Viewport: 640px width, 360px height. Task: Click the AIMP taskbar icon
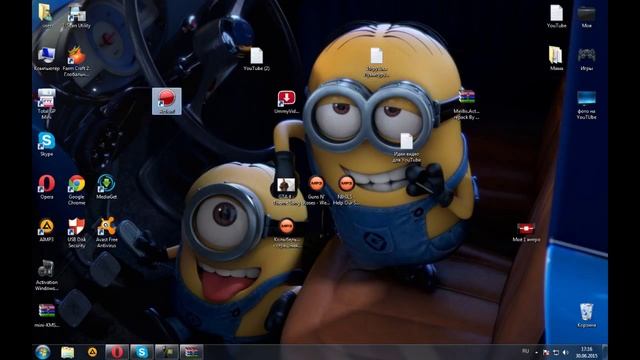[x=93, y=352]
